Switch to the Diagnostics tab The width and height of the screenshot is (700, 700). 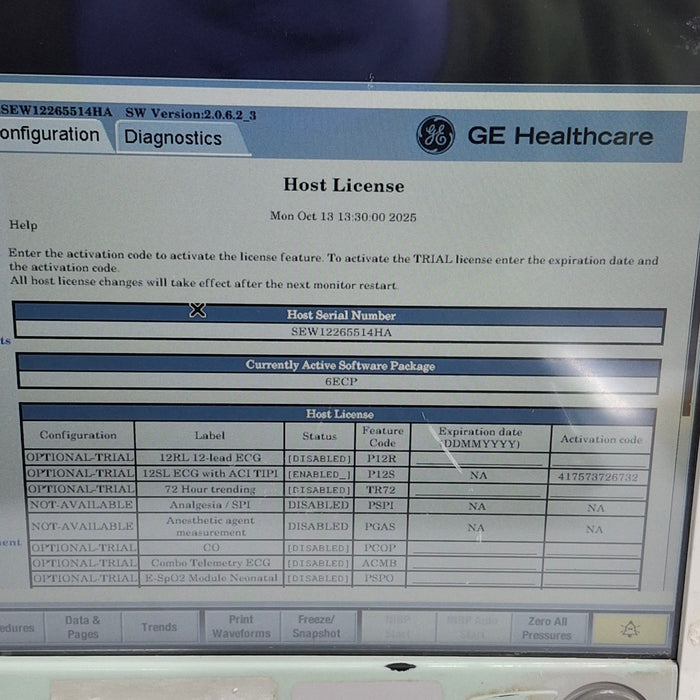tap(173, 138)
